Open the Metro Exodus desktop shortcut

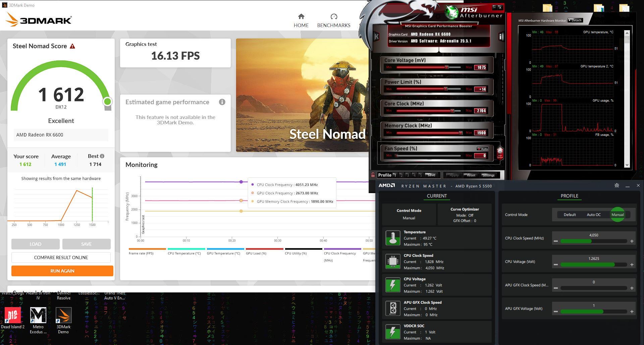[x=38, y=321]
